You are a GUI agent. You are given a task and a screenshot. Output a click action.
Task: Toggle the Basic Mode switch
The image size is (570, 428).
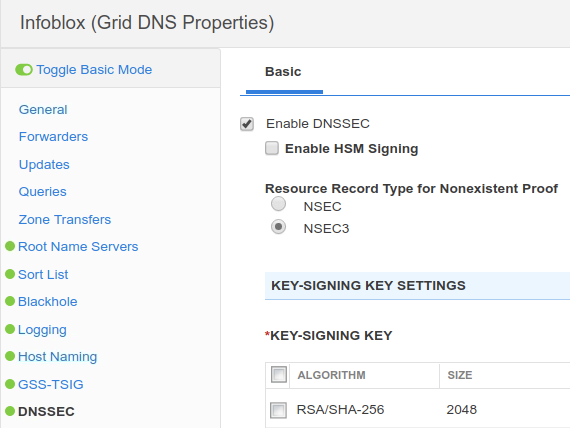click(24, 69)
